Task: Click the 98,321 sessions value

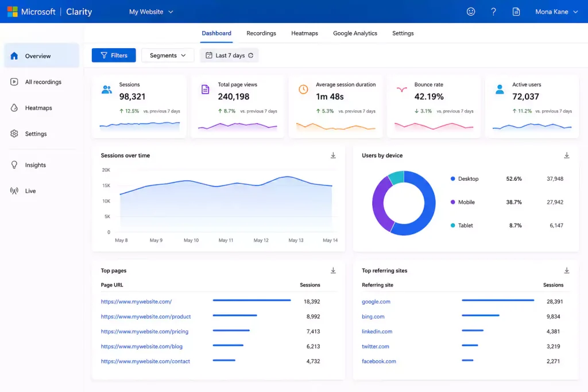Action: pyautogui.click(x=132, y=96)
